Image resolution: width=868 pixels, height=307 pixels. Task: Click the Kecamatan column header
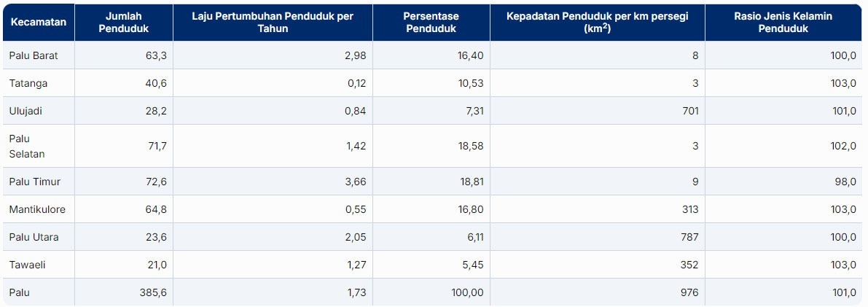[38, 22]
